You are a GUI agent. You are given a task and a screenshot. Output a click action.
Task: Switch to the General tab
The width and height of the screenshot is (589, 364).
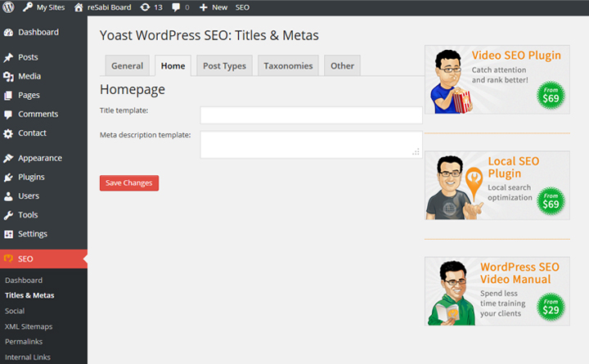click(x=128, y=65)
